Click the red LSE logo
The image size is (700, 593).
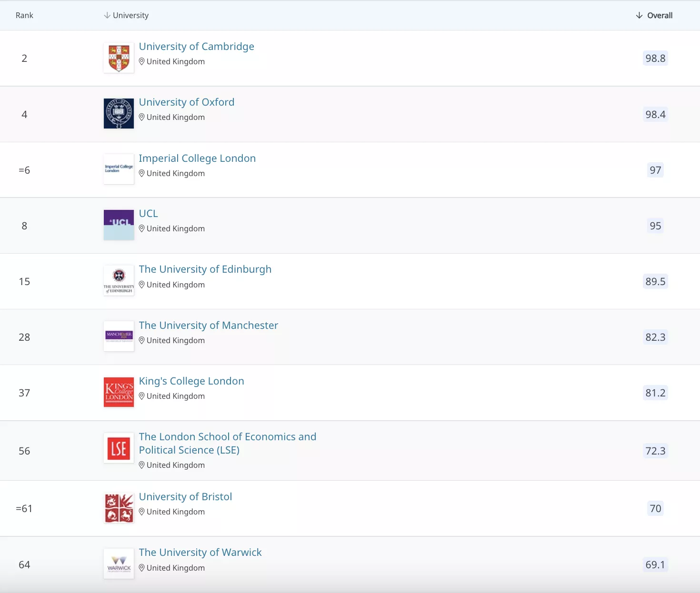(119, 448)
